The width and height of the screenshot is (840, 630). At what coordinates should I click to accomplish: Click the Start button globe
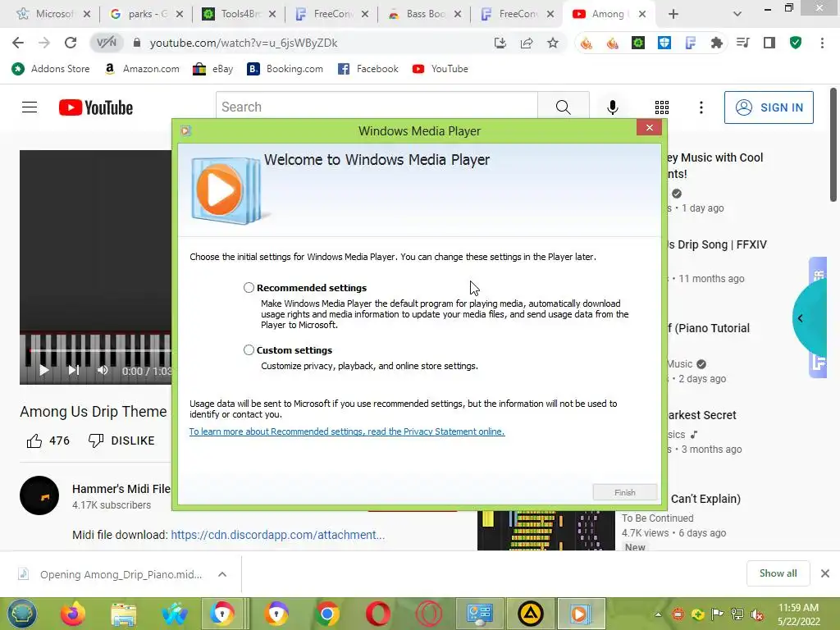pyautogui.click(x=22, y=614)
